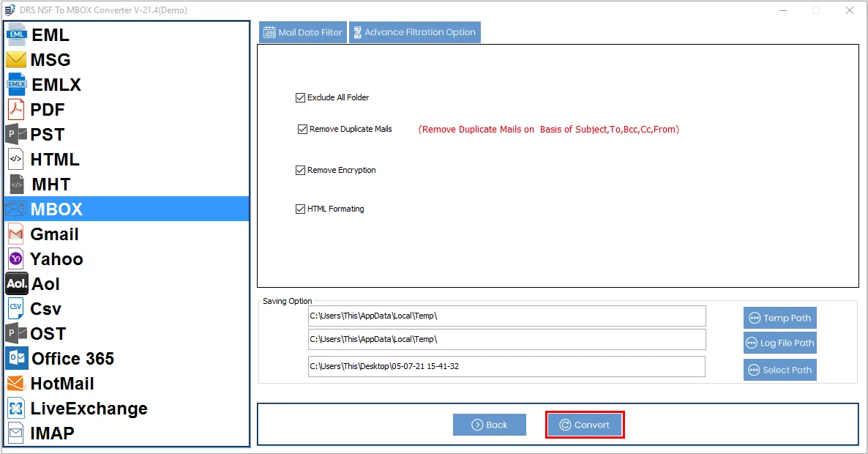The width and height of the screenshot is (868, 454).
Task: Pick the MHT file icon
Action: tap(17, 184)
